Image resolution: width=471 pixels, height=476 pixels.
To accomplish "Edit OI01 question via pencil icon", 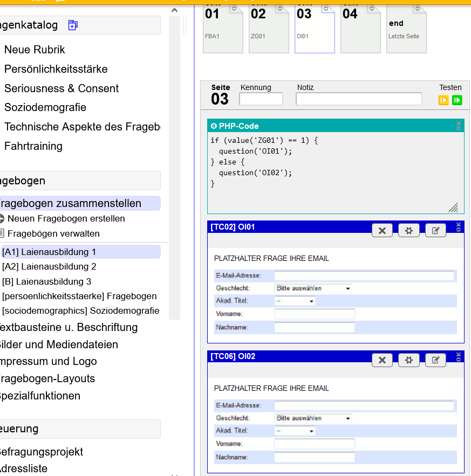I will (x=436, y=231).
